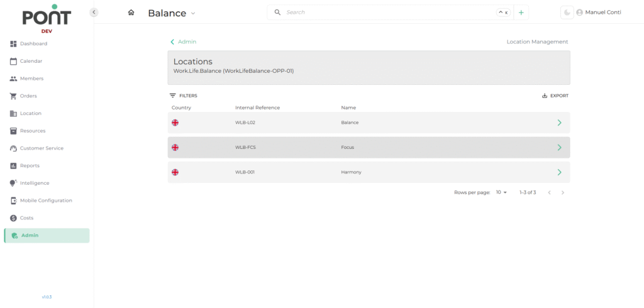The height and width of the screenshot is (308, 644).
Task: Click the Orders shopping cart icon
Action: pyautogui.click(x=14, y=96)
